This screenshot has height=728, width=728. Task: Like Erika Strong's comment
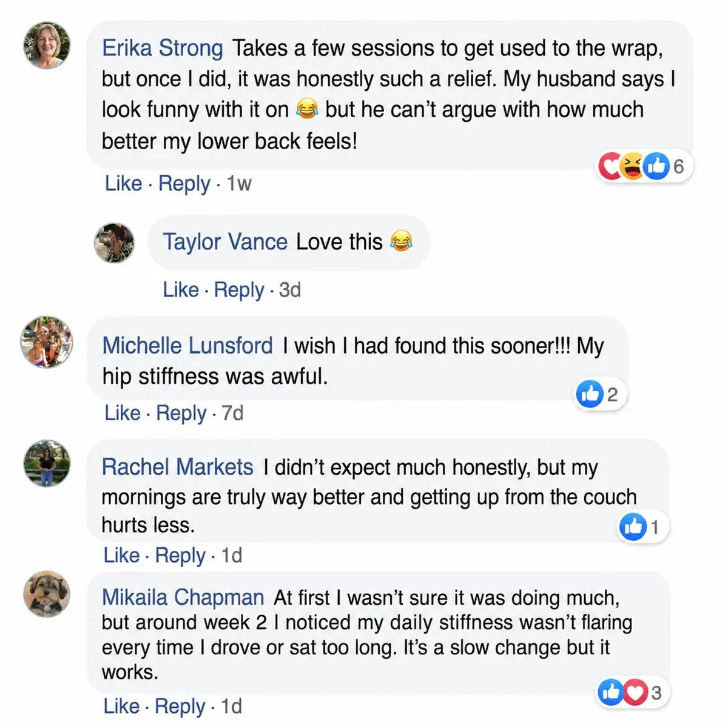123,183
